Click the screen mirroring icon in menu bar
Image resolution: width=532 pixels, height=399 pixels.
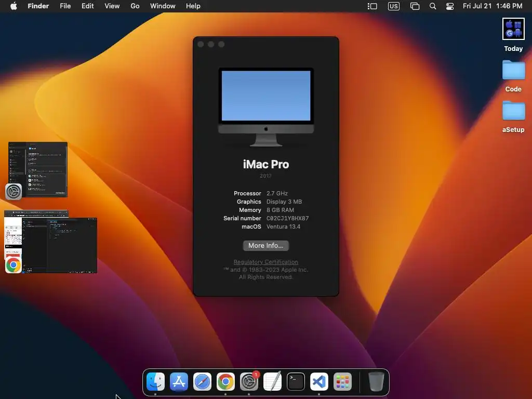click(415, 6)
